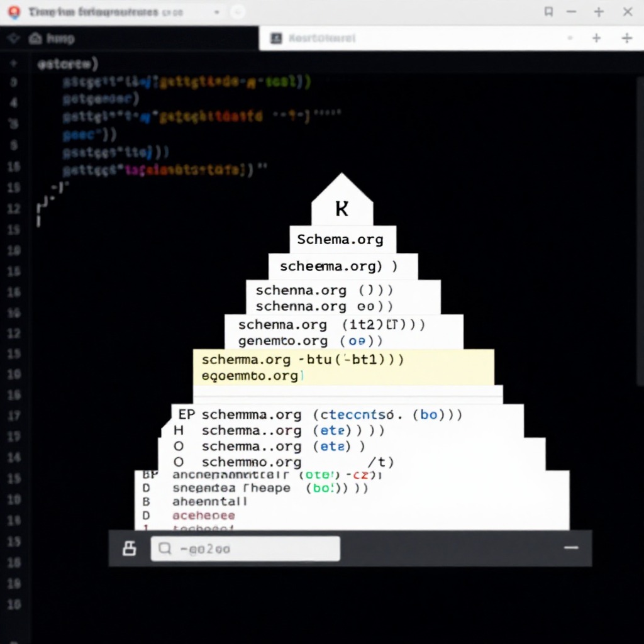
Task: Select the "schemma..org (ete) )" row
Action: click(269, 446)
